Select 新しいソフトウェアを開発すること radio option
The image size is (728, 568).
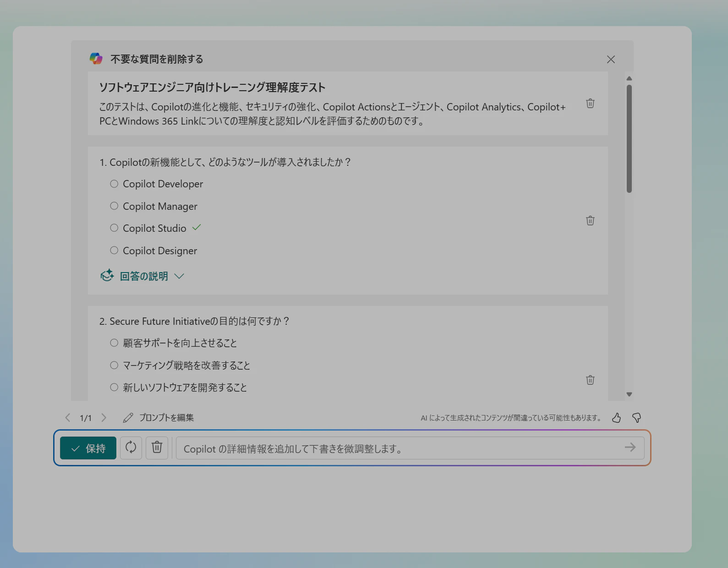click(114, 387)
